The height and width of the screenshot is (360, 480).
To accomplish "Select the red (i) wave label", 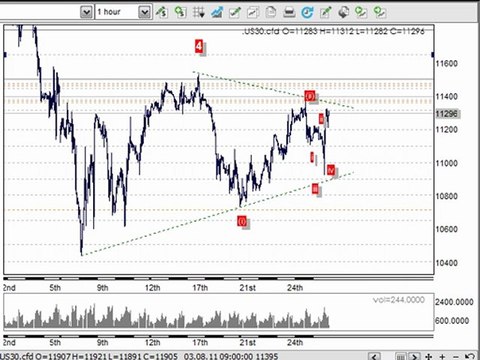I will click(x=242, y=221).
